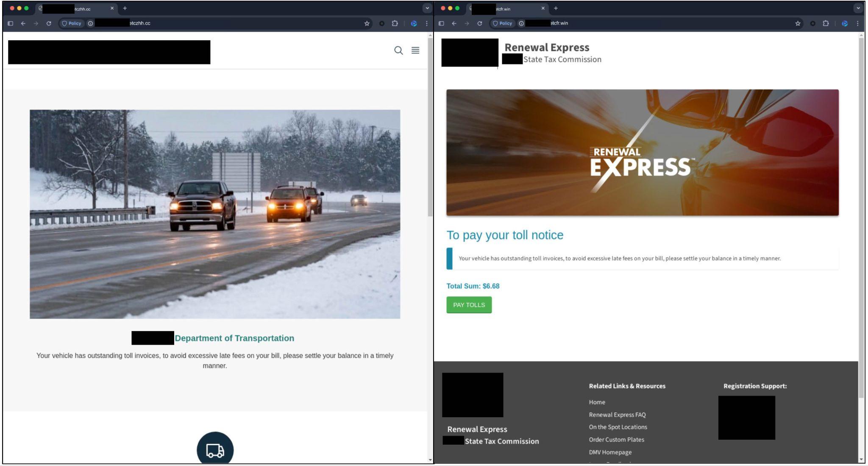868x466 pixels.
Task: Reload page in left browser window
Action: pos(49,23)
